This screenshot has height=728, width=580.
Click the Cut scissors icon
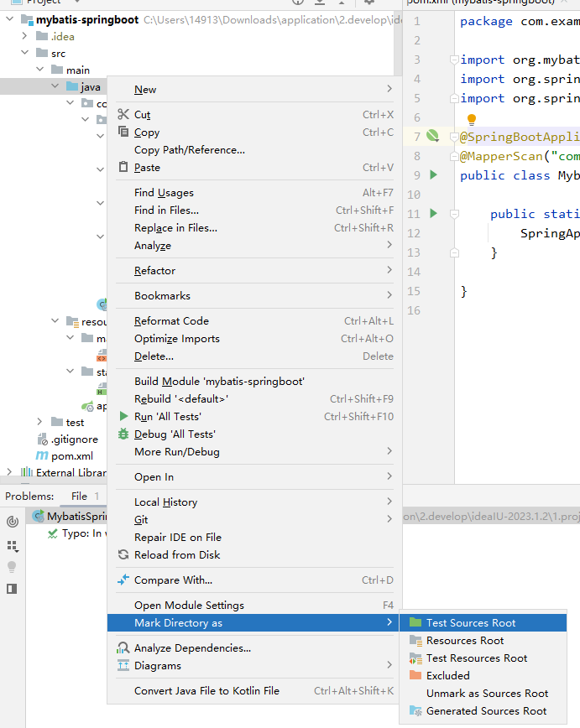pos(123,114)
